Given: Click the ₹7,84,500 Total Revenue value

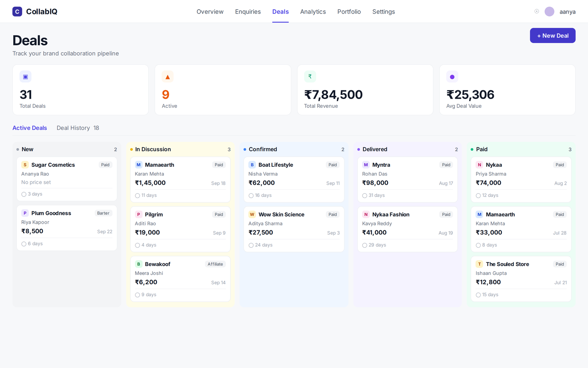Looking at the screenshot, I should pyautogui.click(x=333, y=95).
